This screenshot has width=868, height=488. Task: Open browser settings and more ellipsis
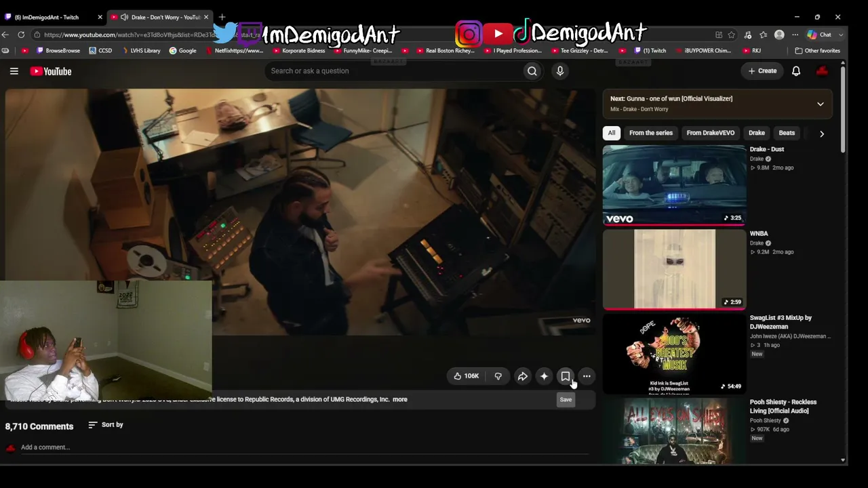[795, 35]
